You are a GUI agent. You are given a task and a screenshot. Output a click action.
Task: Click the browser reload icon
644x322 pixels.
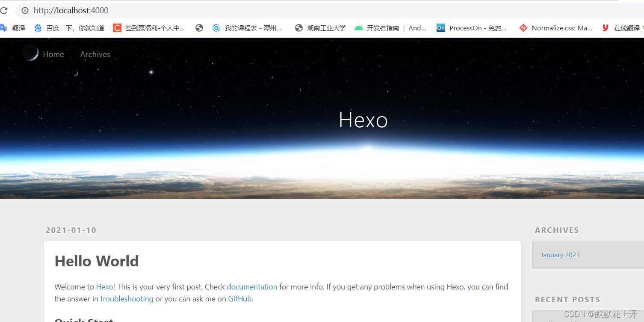(x=3, y=10)
